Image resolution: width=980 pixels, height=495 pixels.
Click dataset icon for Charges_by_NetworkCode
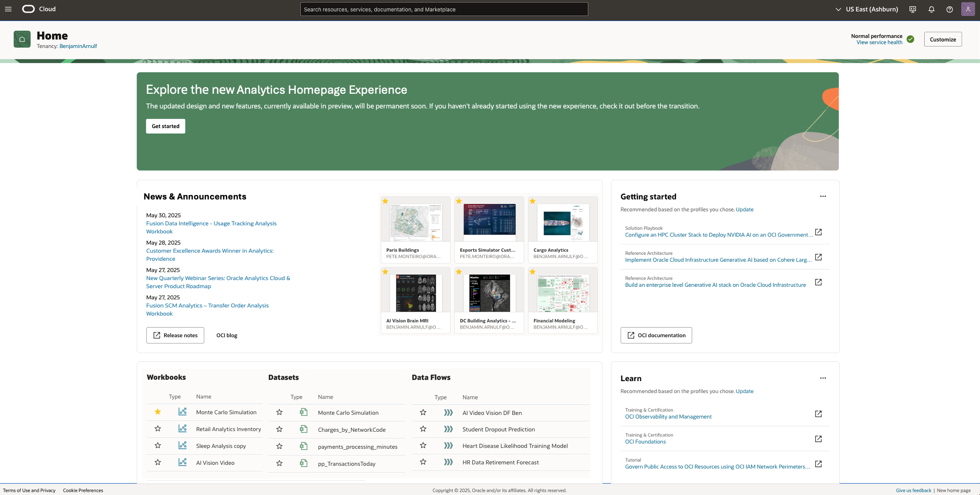point(304,429)
